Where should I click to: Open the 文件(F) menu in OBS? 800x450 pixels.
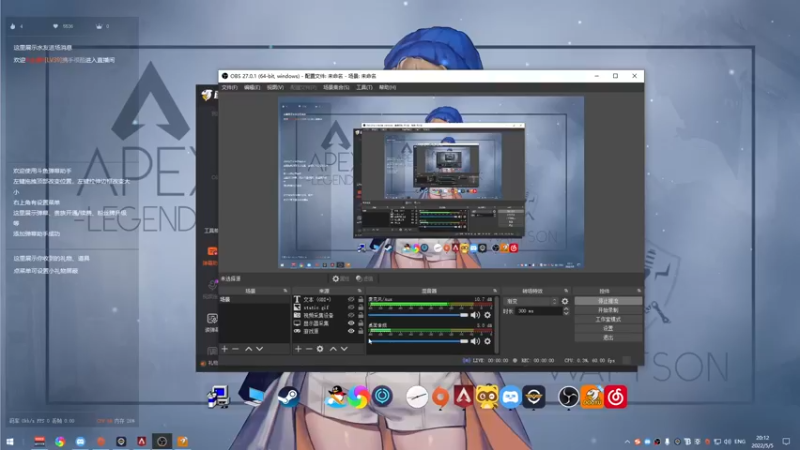click(230, 87)
